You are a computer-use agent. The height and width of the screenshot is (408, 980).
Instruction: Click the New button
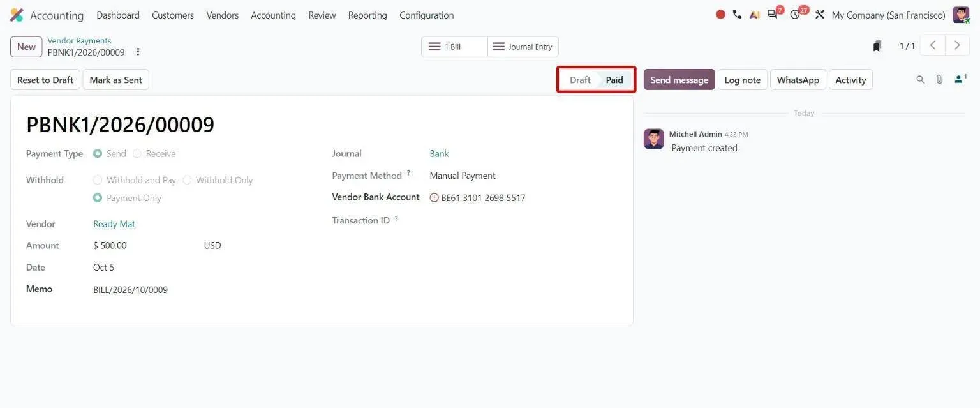point(26,47)
